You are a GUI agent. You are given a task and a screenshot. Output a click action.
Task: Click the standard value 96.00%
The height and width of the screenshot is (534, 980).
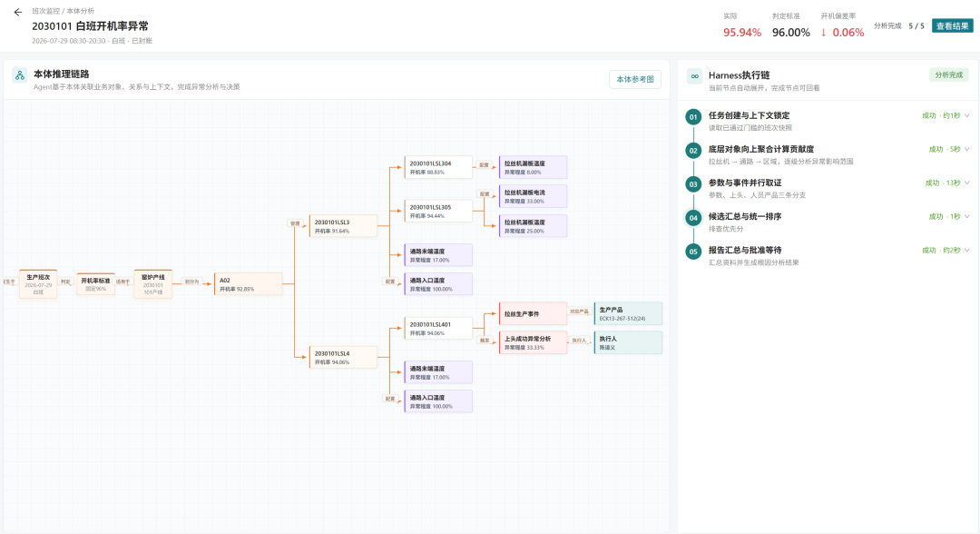pyautogui.click(x=790, y=33)
